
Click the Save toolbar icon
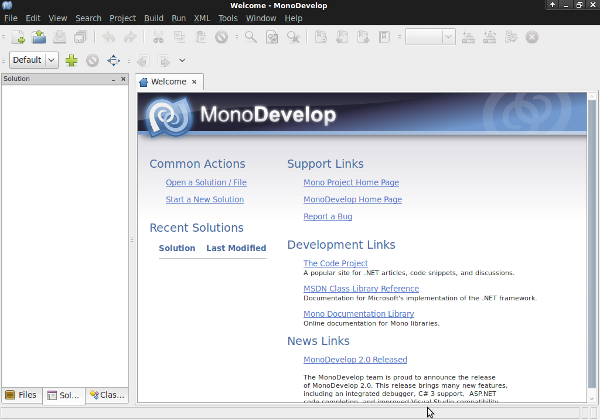pos(60,37)
